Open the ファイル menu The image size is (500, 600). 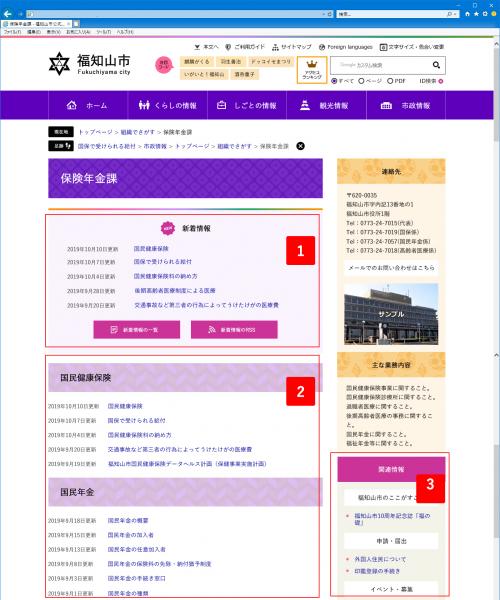pyautogui.click(x=12, y=32)
